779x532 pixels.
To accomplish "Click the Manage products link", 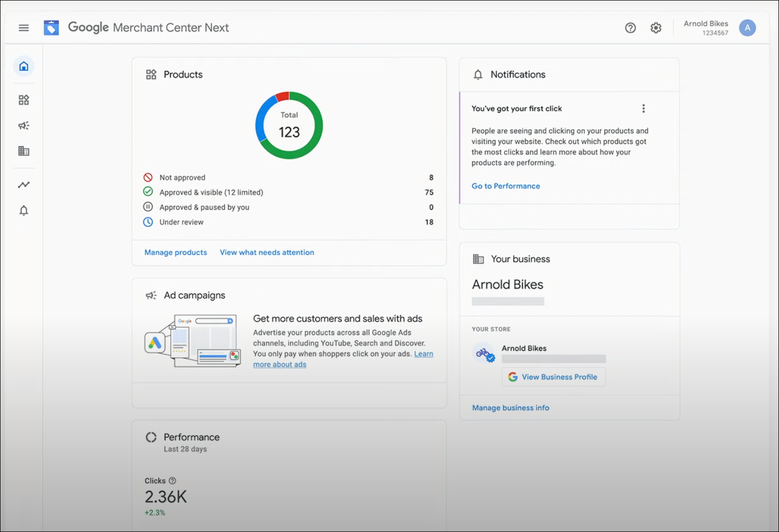I will pos(176,252).
